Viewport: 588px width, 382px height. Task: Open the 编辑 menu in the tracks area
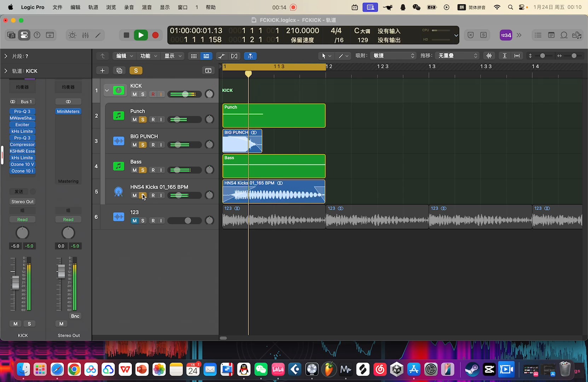point(124,56)
